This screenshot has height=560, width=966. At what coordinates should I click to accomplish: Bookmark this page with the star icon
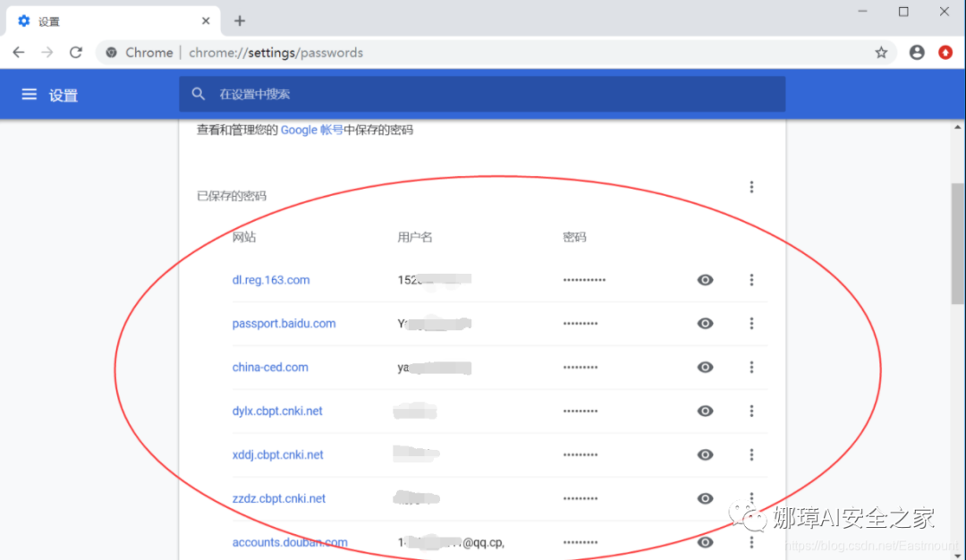881,53
